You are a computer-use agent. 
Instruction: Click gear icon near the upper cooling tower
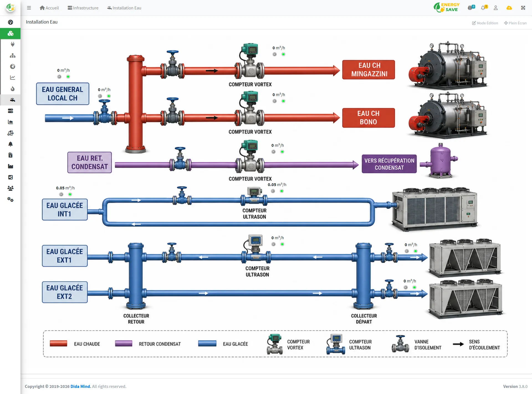pyautogui.click(x=407, y=251)
